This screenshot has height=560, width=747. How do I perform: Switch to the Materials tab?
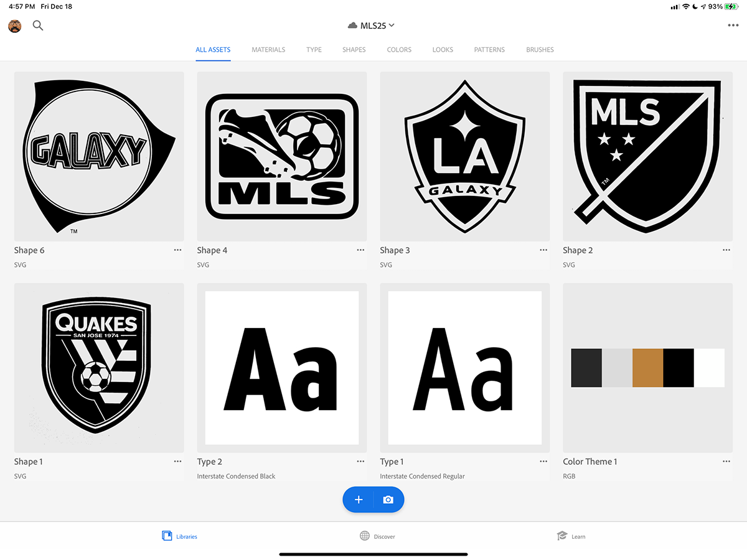point(268,50)
